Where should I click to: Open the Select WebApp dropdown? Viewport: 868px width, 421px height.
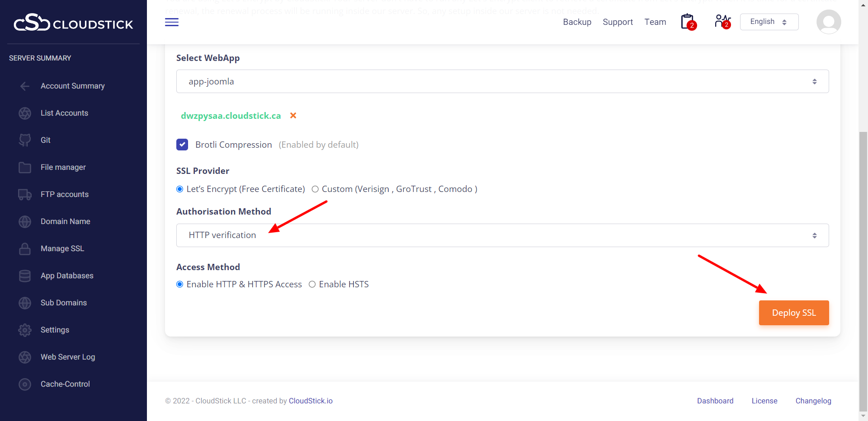[502, 81]
